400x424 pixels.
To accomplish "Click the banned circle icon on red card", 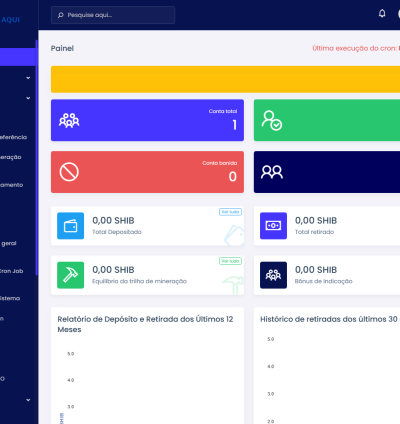I will pos(69,172).
